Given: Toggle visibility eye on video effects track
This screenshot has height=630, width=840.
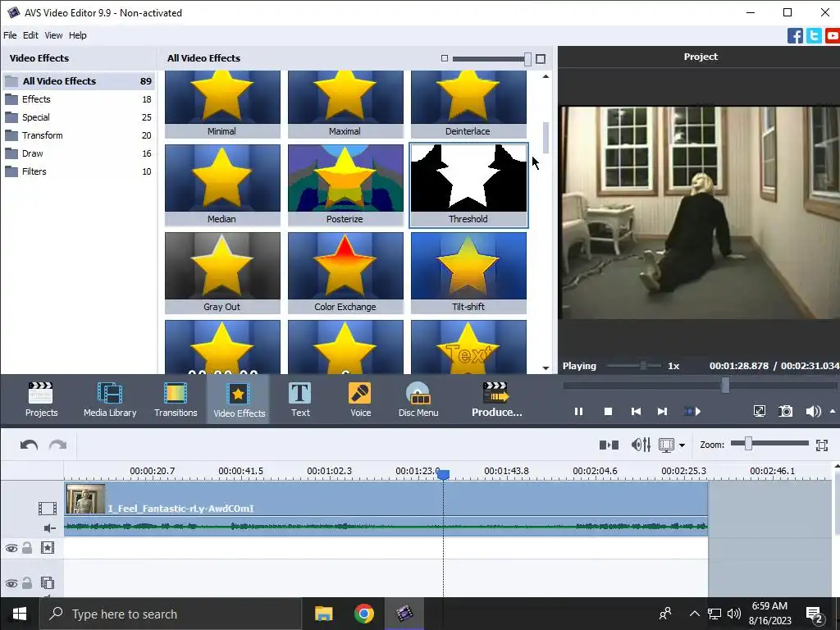Looking at the screenshot, I should 11,548.
